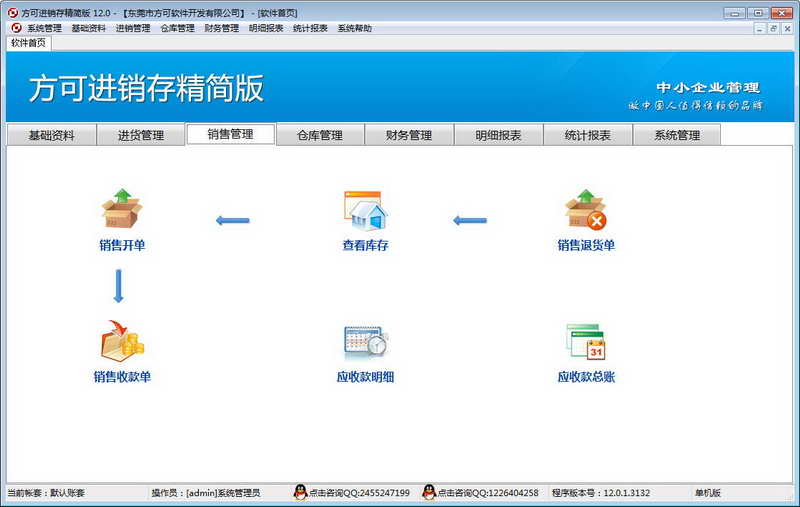Open the 应收款明细 receivables detail icon
Image resolution: width=800 pixels, height=507 pixels.
point(365,342)
